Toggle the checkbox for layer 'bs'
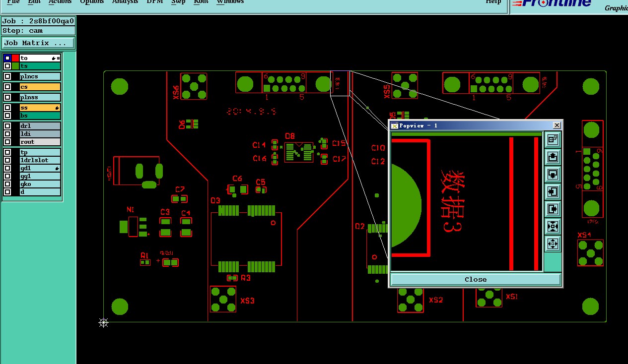Viewport: 628px width, 364px height. click(7, 116)
